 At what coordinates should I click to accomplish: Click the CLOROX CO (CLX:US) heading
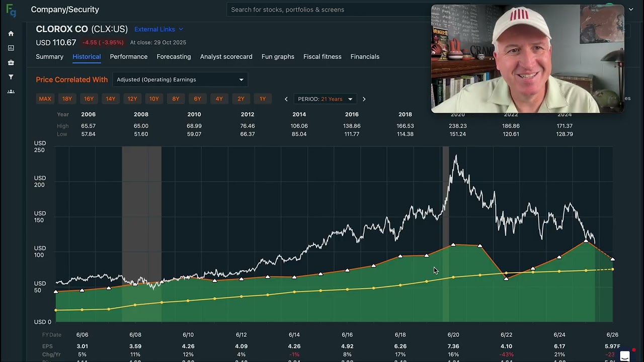click(82, 29)
